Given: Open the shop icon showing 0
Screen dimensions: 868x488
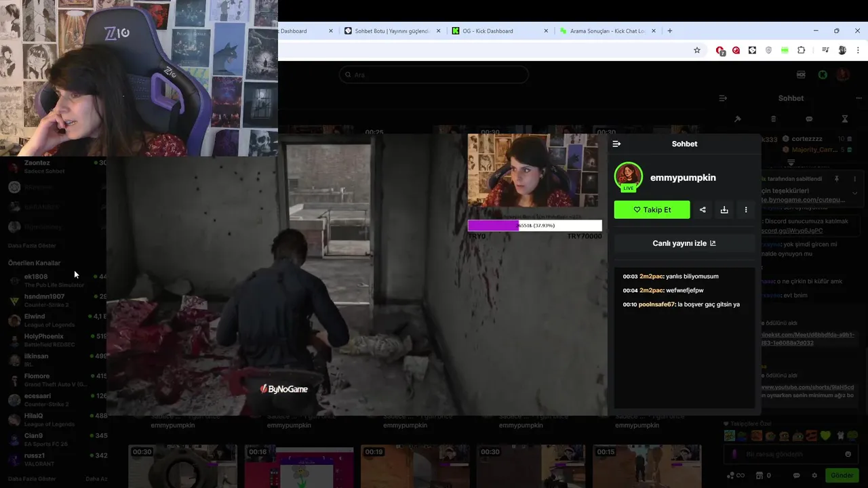Looking at the screenshot, I should (763, 475).
